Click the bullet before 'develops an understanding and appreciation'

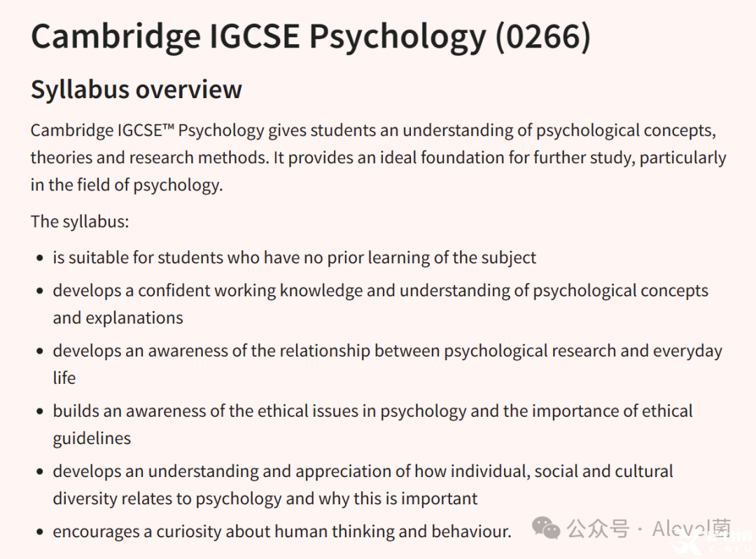(x=40, y=471)
